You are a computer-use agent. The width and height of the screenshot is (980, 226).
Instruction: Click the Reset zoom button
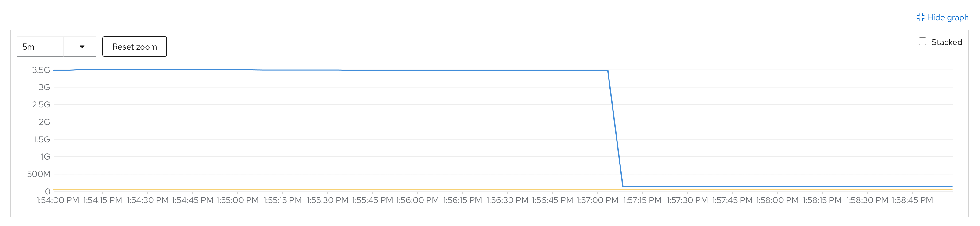(x=134, y=47)
